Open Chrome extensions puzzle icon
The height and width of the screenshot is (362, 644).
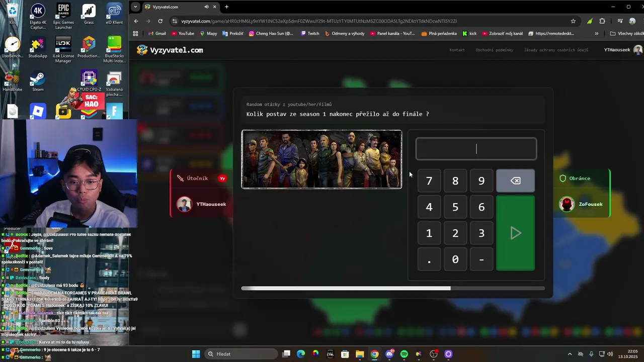click(x=602, y=21)
